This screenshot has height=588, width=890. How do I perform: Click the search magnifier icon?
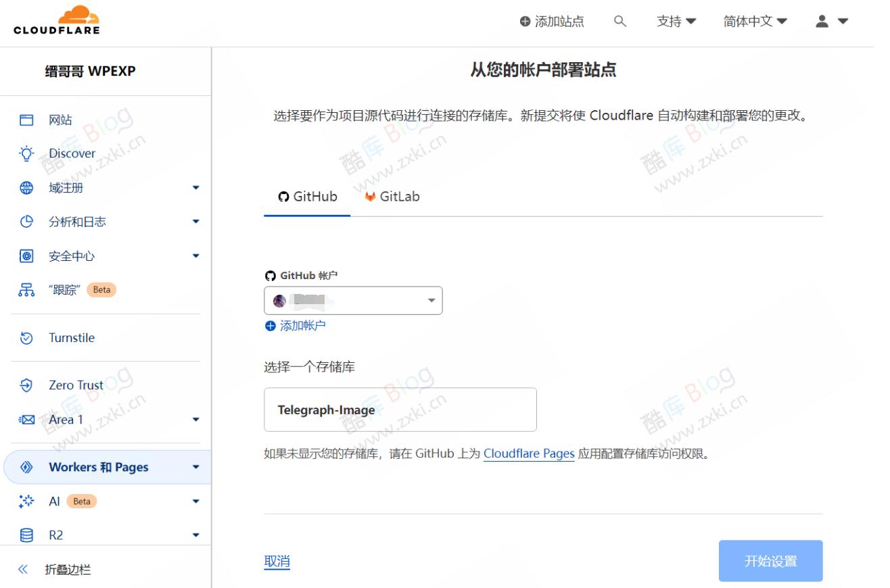tap(617, 21)
